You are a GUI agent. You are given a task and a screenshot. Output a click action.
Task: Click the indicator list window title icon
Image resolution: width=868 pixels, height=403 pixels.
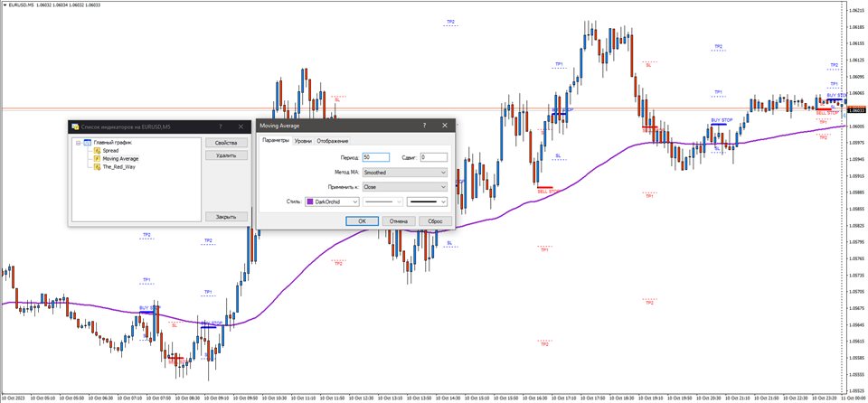75,127
